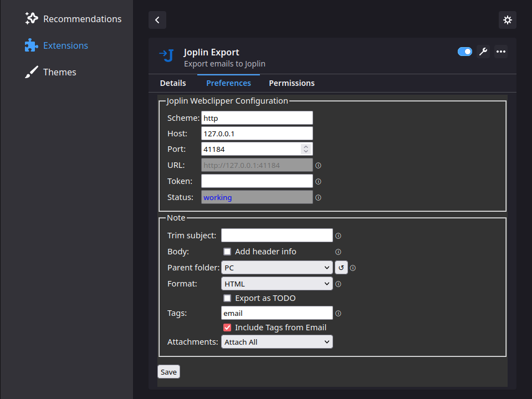Show info for the Format option
The image size is (532, 399).
coord(338,284)
